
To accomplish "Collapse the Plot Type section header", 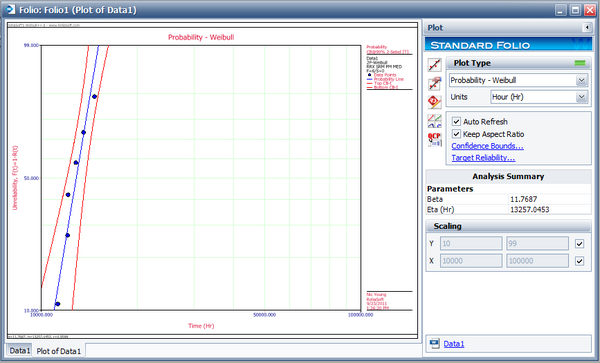I will pos(518,63).
